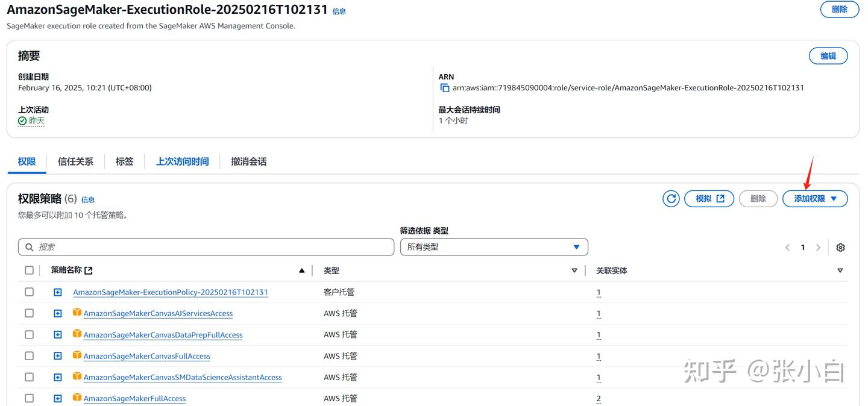868x406 pixels.
Task: Open AmazonSageMakerCanvasAIServicesAccess policy link
Action: point(158,313)
